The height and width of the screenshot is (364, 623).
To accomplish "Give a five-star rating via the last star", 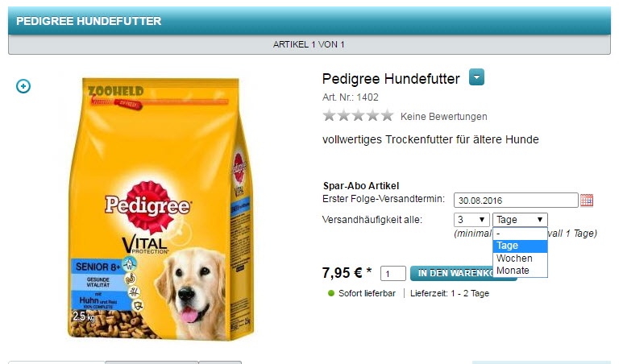I will [x=387, y=115].
